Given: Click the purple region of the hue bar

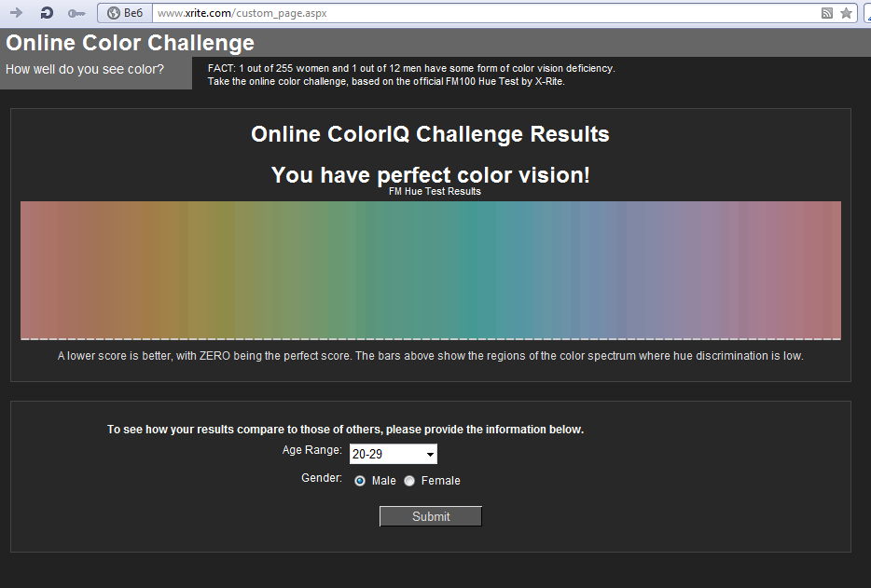Looking at the screenshot, I should pos(690,270).
